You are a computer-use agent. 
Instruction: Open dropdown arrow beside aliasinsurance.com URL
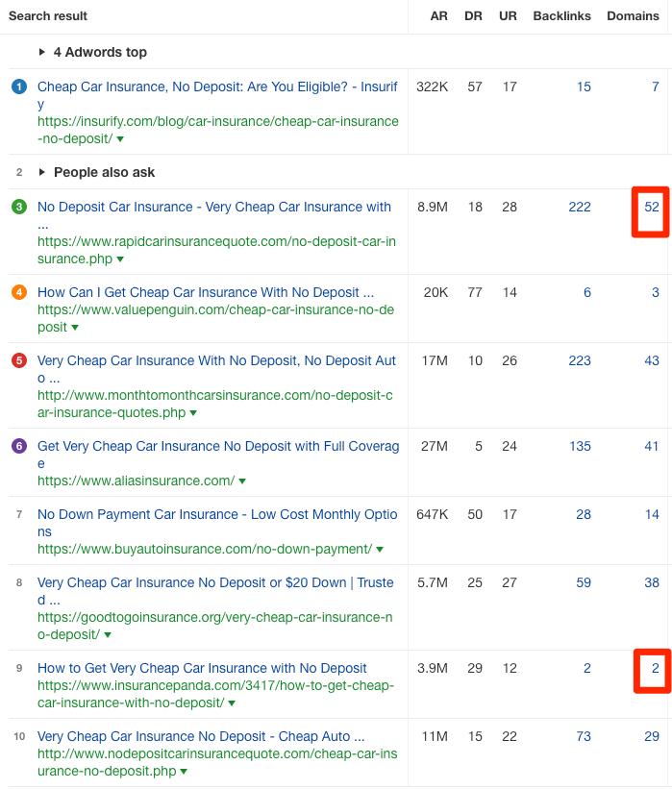(x=242, y=481)
